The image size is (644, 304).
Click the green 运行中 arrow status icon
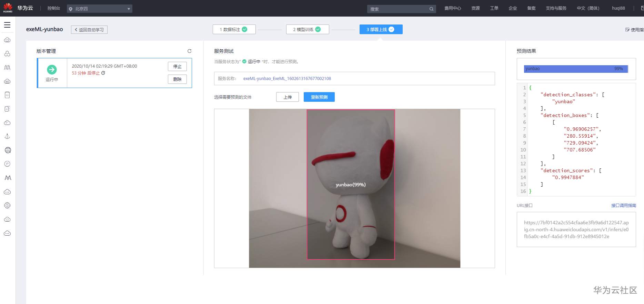coord(52,70)
